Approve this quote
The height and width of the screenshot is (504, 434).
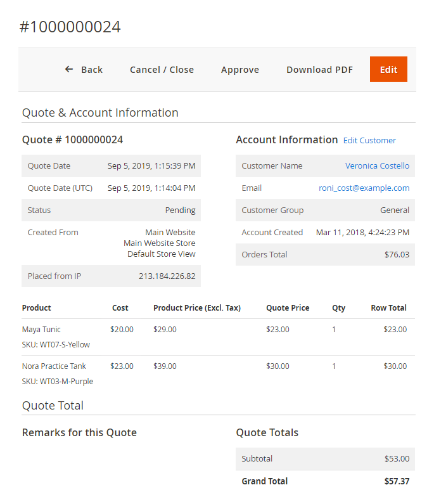(239, 70)
